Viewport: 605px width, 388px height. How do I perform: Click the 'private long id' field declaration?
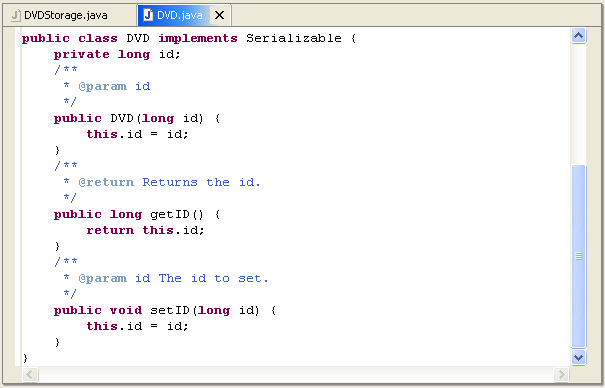point(117,55)
